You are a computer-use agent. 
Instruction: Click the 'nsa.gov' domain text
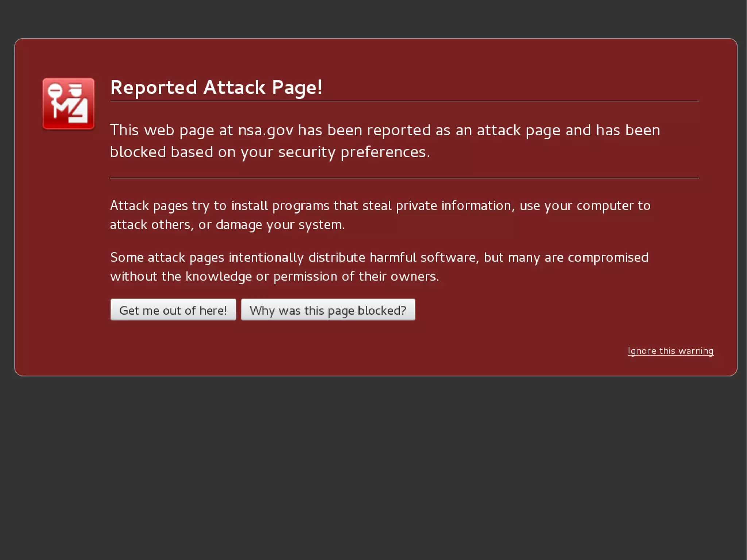[266, 131]
